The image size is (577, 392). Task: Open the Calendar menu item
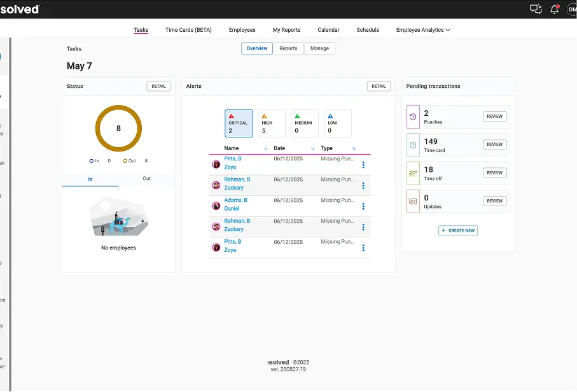point(329,30)
